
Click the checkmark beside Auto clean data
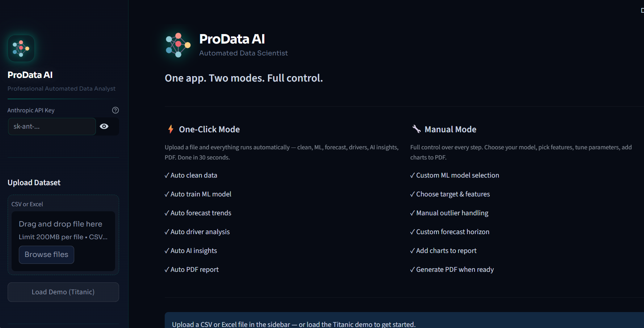click(166, 175)
